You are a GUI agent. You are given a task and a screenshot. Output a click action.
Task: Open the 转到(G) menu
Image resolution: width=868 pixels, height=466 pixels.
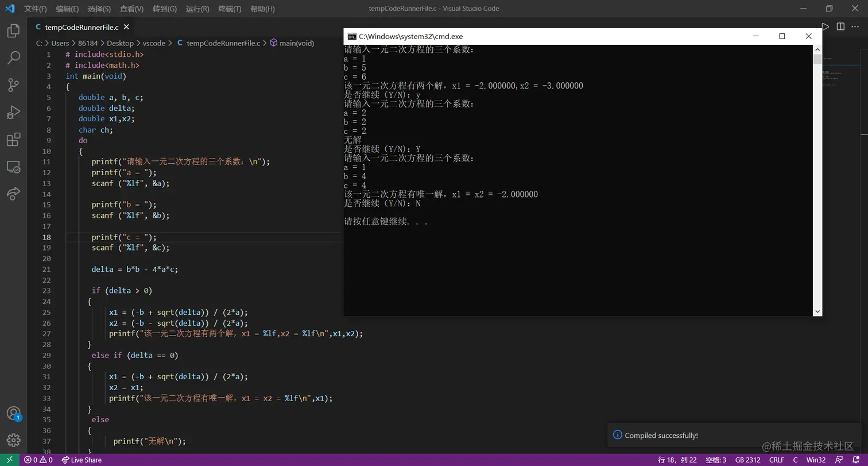point(165,9)
